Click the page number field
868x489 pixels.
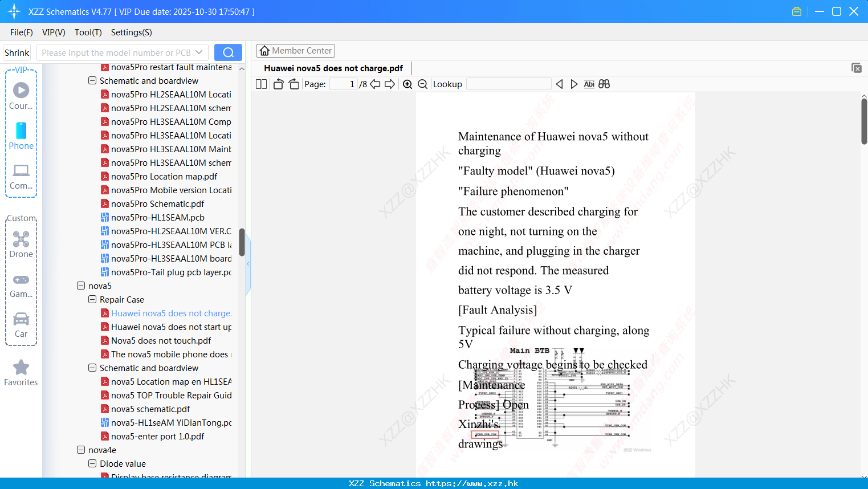[x=343, y=84]
